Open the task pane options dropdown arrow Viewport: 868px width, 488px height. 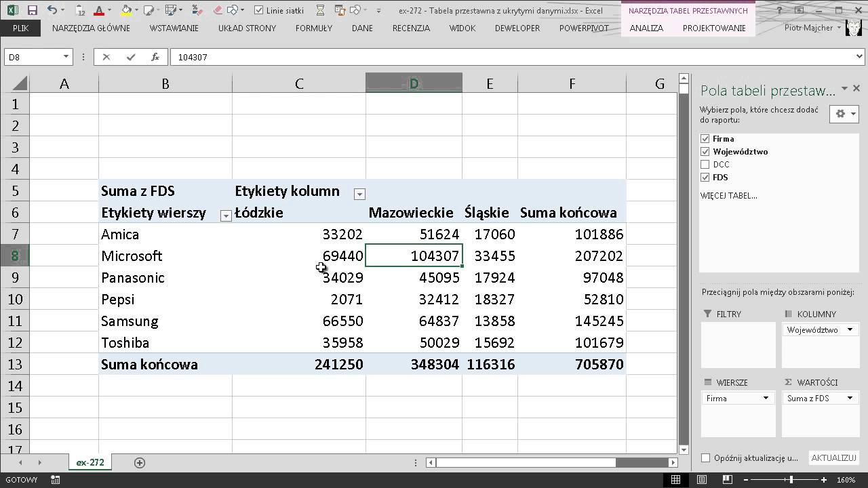(x=845, y=89)
